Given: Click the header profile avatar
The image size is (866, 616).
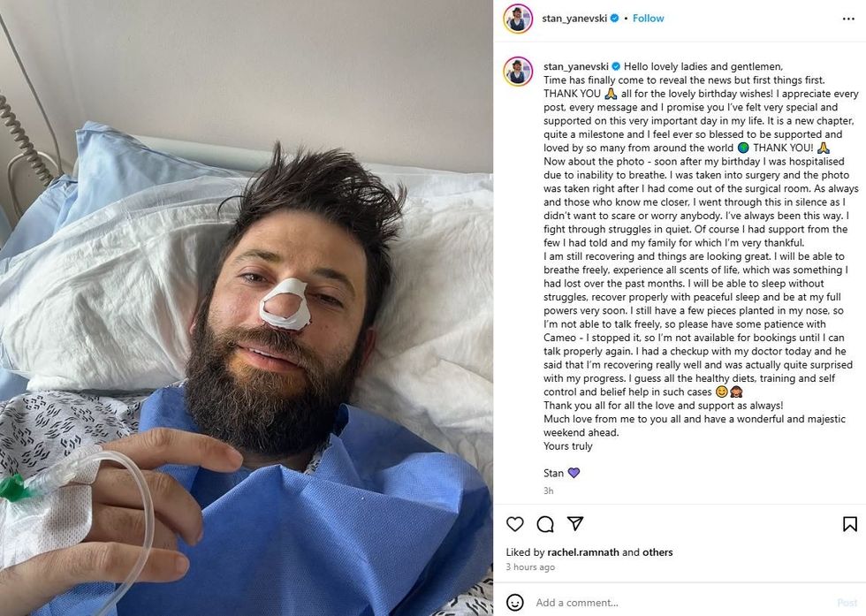Looking at the screenshot, I should pos(518,19).
